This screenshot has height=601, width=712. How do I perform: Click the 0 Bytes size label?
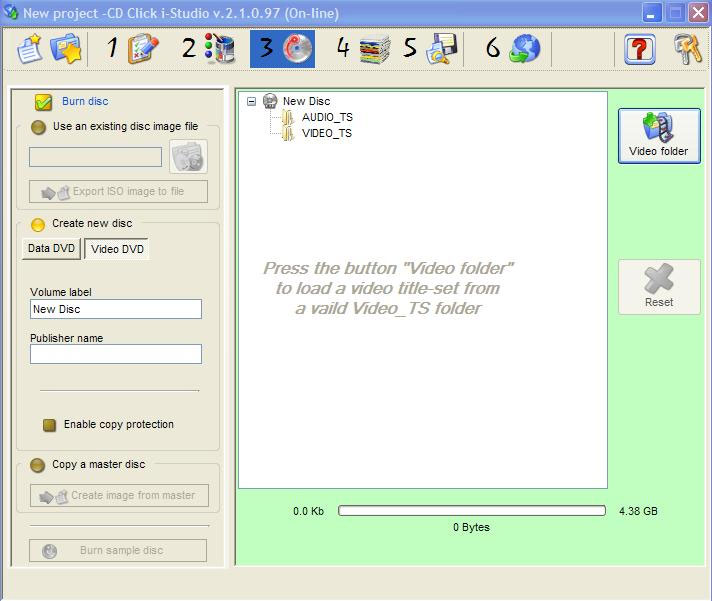pos(471,527)
